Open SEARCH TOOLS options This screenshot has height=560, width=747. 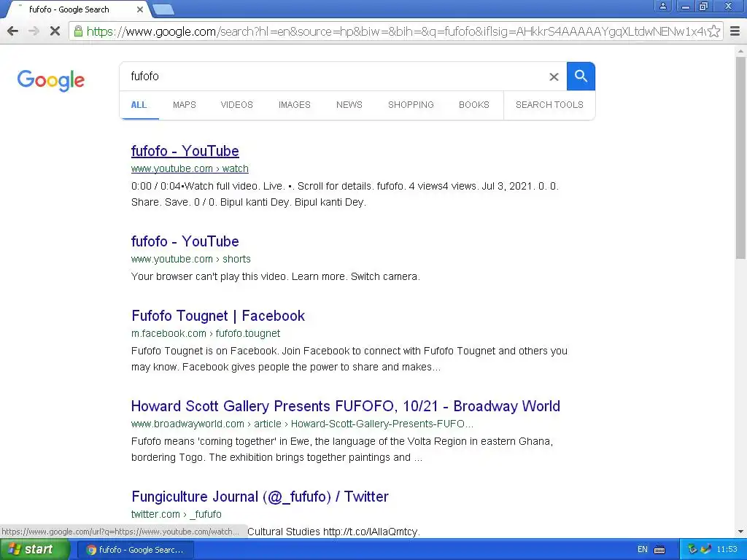549,105
